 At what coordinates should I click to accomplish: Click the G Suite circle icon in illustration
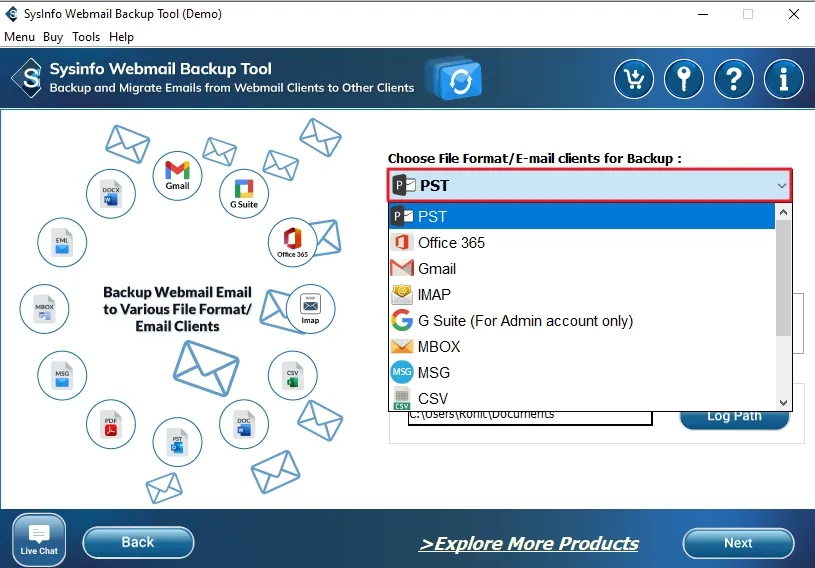click(244, 194)
